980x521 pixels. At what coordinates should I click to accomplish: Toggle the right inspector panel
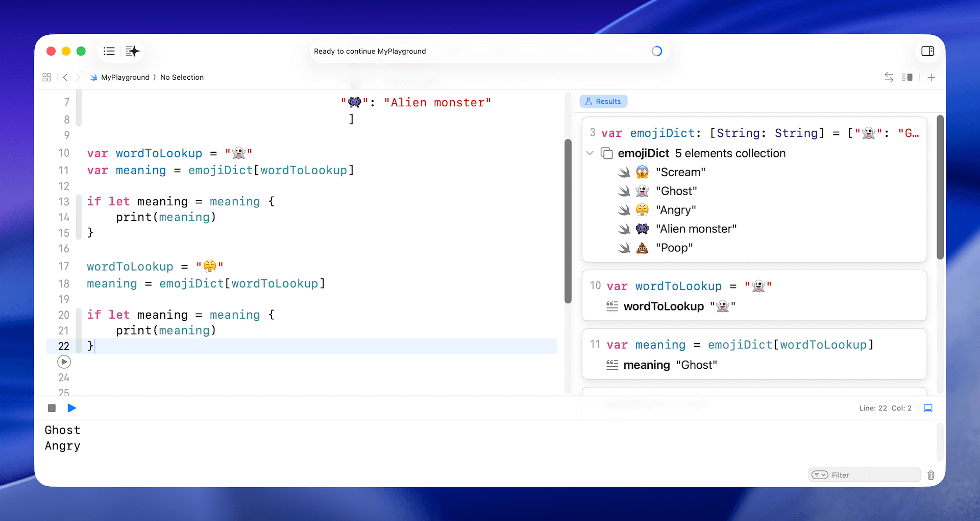[x=927, y=51]
